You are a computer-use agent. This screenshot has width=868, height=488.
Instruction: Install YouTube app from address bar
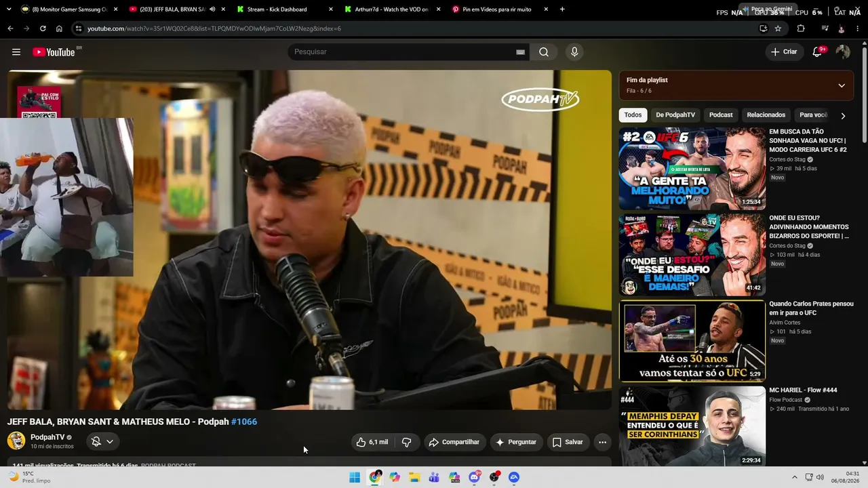763,28
